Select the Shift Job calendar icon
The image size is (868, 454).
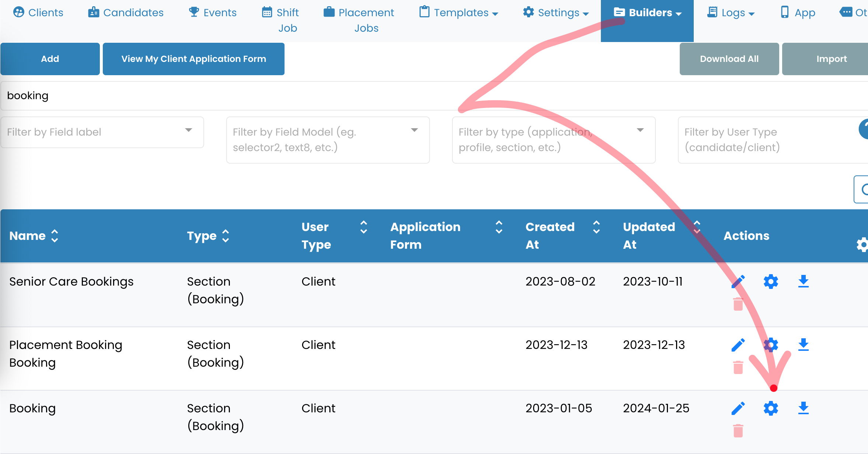click(x=267, y=12)
